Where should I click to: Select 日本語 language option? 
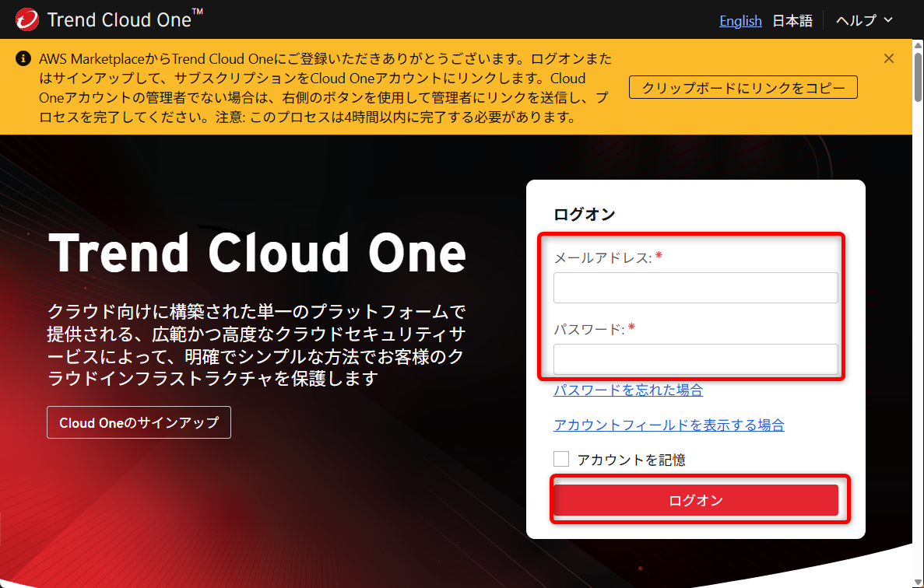[792, 20]
